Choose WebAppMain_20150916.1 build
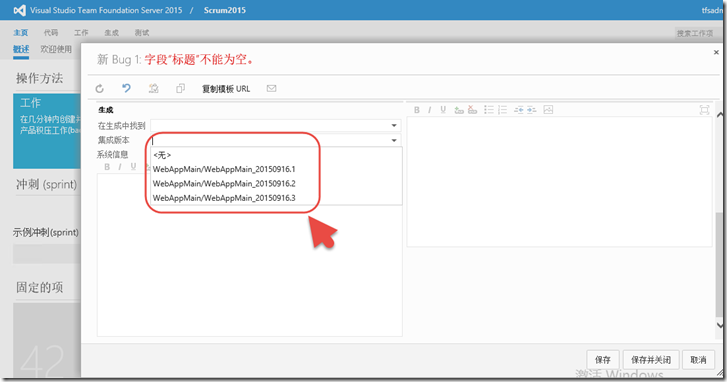 [x=276, y=169]
